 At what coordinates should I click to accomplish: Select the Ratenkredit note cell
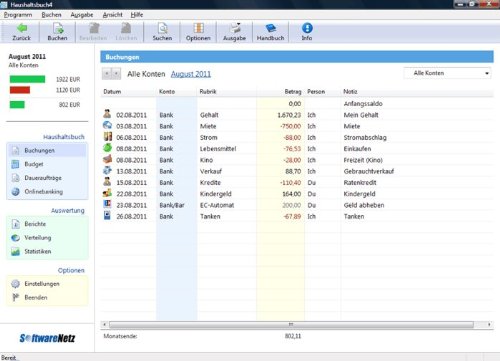[360, 183]
